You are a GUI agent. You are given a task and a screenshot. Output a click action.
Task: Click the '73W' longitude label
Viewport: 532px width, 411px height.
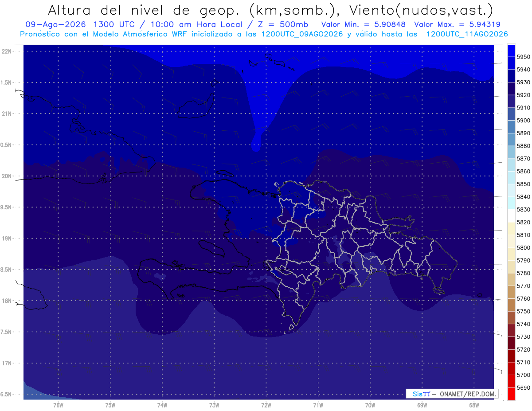(x=214, y=405)
